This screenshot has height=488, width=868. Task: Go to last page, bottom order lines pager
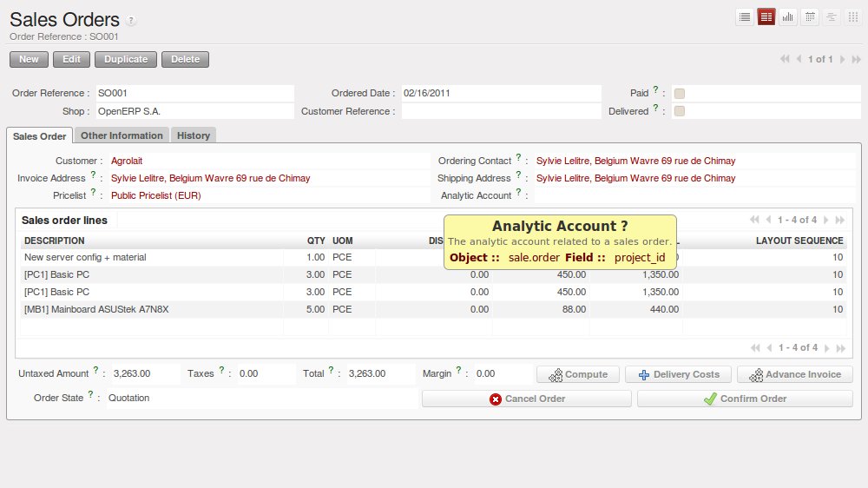tap(841, 348)
